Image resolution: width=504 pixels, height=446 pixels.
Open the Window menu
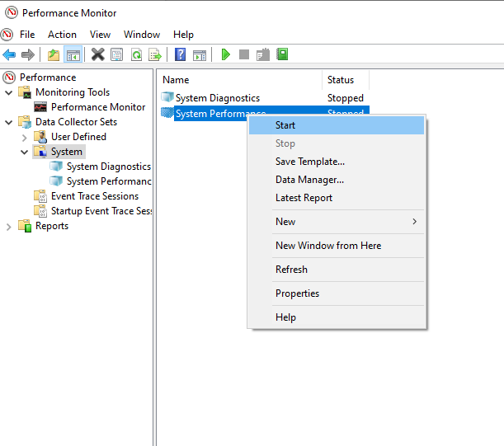pos(142,35)
